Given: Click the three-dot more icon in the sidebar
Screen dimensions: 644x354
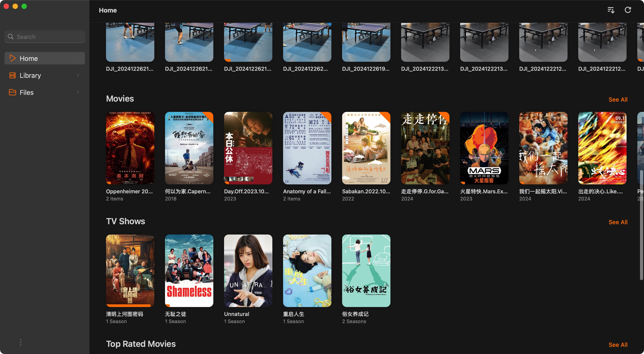Looking at the screenshot, I should click(x=21, y=342).
